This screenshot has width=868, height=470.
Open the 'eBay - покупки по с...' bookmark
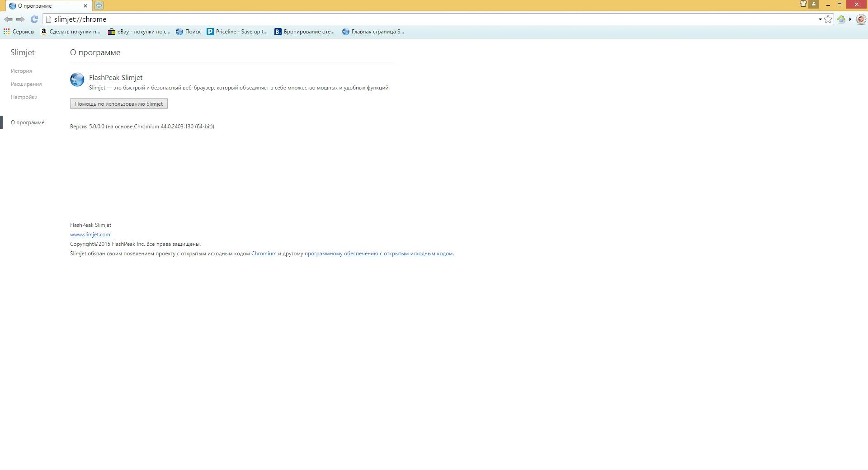[x=139, y=32]
